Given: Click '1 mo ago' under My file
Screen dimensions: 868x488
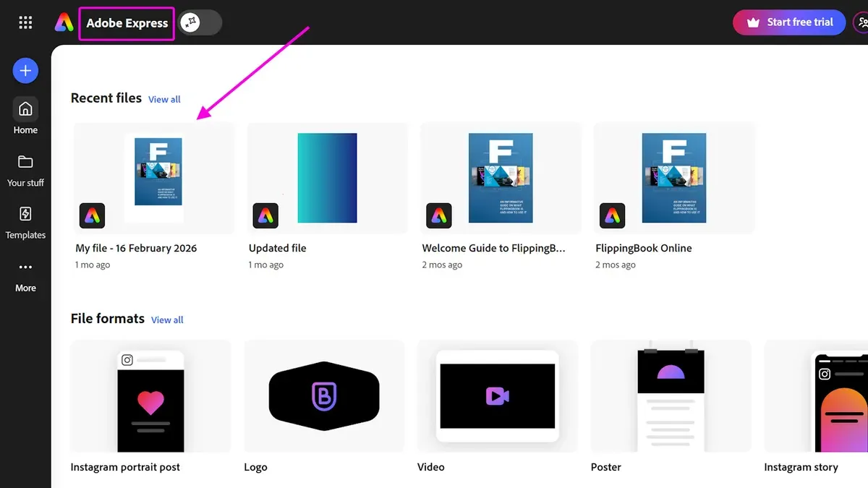Looking at the screenshot, I should (93, 265).
